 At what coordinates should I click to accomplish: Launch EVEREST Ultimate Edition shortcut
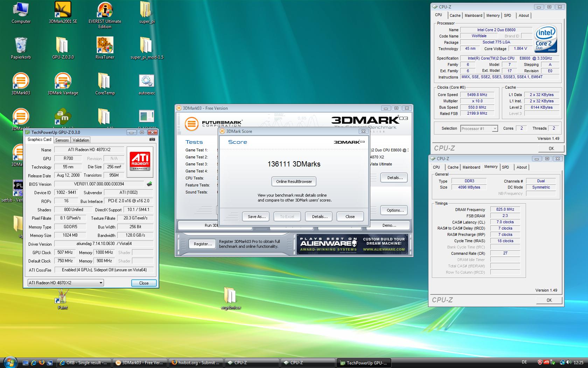(105, 15)
